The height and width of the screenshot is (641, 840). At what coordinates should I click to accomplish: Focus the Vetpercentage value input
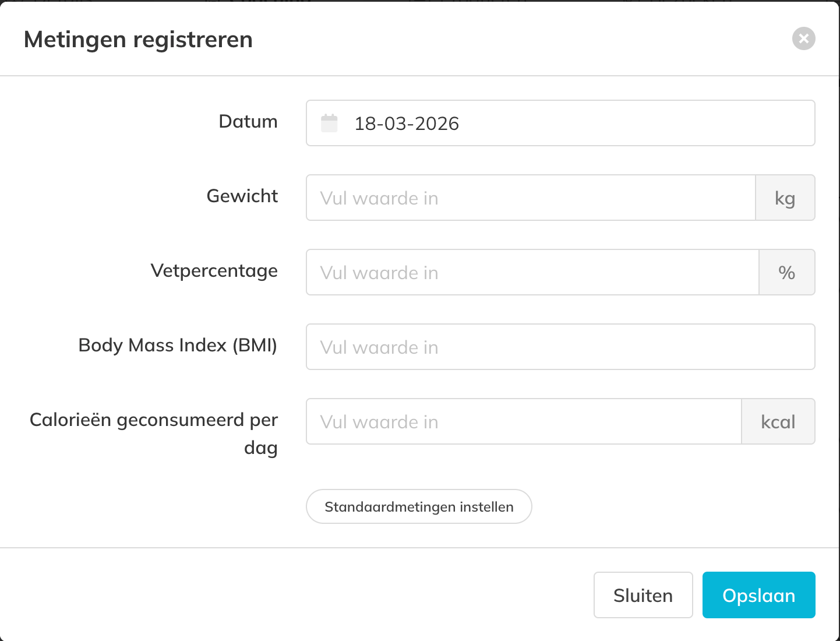pyautogui.click(x=532, y=273)
